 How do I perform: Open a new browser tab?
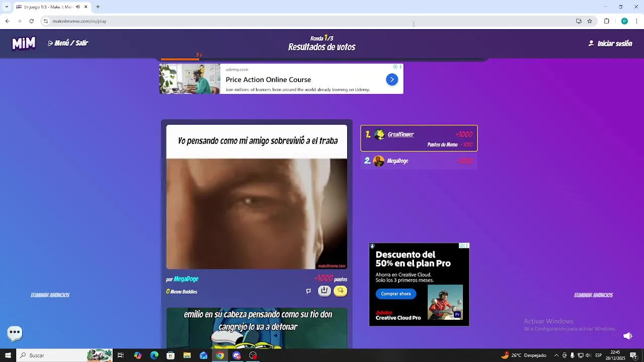coord(98,7)
